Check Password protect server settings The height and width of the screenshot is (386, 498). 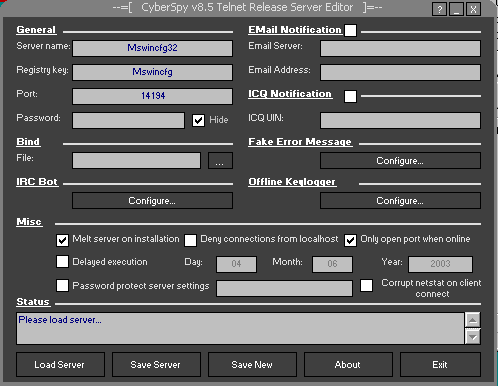tap(62, 286)
